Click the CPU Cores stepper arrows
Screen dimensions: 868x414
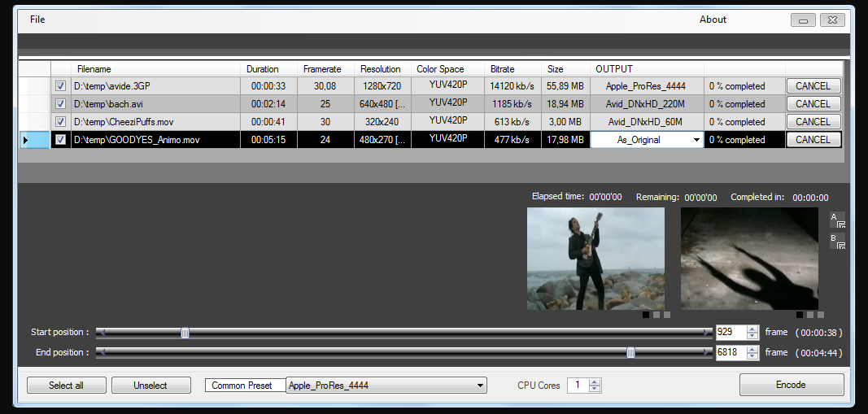tap(595, 386)
